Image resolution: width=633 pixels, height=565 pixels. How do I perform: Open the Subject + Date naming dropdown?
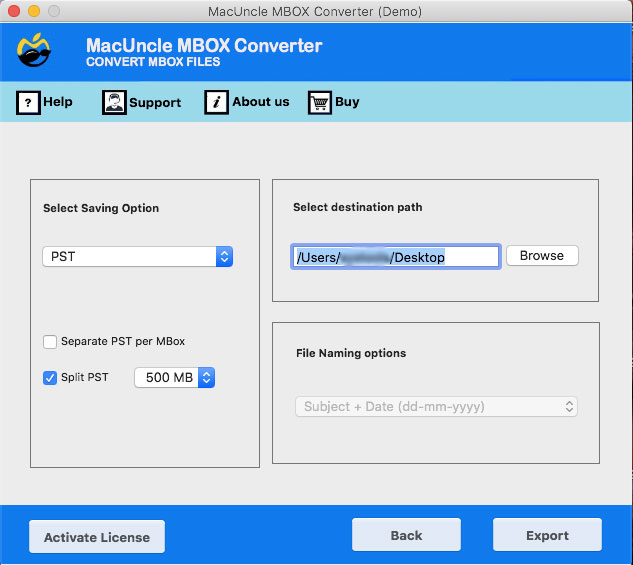[436, 407]
